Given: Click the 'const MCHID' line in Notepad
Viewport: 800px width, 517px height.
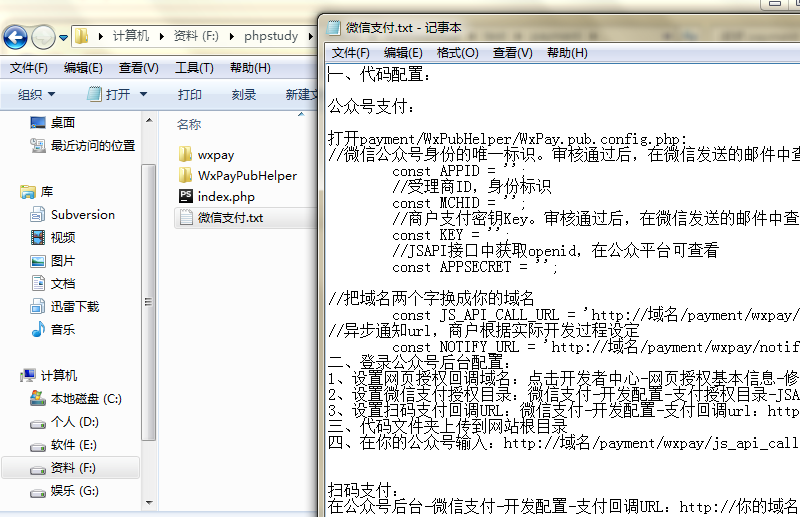Looking at the screenshot, I should 459,203.
